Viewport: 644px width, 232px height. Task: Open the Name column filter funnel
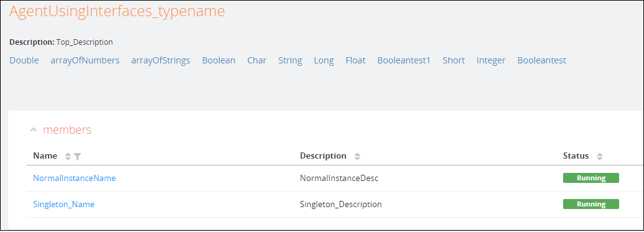[x=77, y=157]
